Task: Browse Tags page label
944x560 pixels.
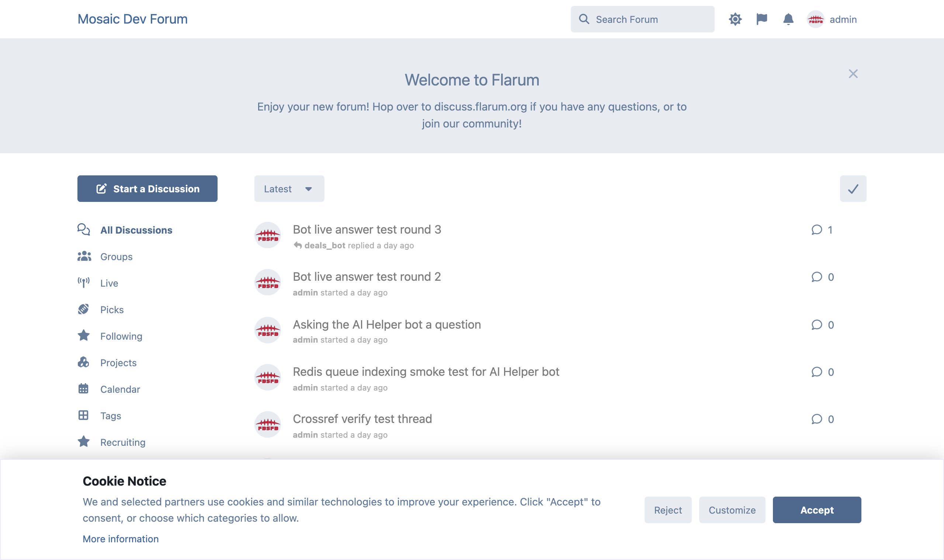Action: click(x=111, y=416)
